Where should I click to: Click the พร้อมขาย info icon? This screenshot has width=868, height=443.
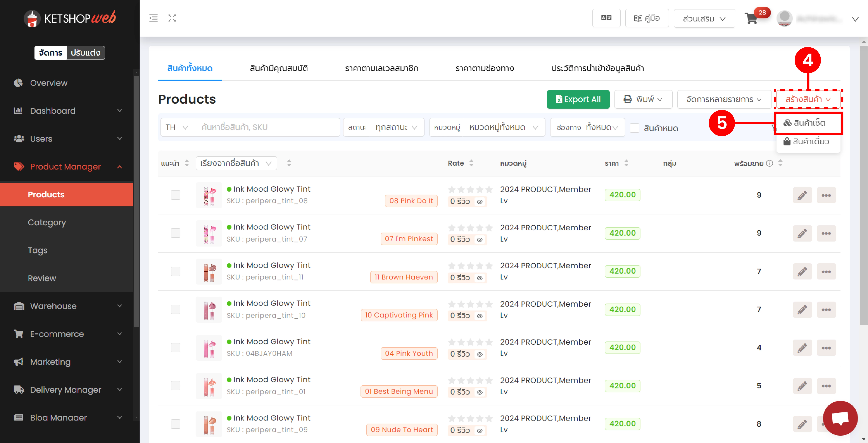[x=770, y=163]
